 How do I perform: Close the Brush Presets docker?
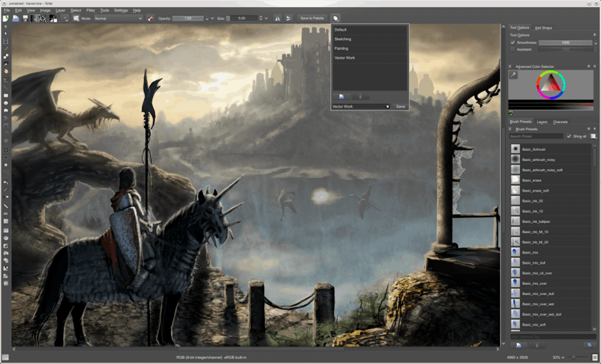(595, 129)
